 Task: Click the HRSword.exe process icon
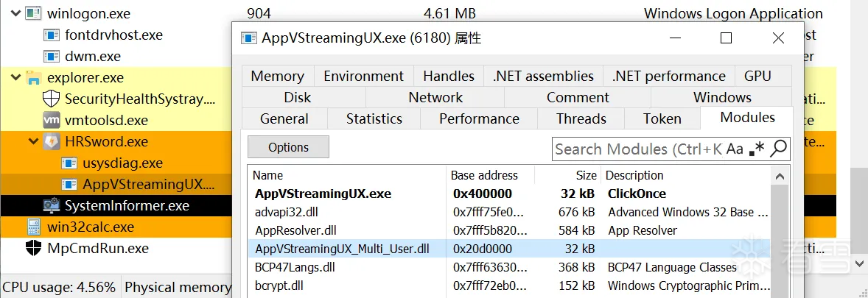pos(52,141)
